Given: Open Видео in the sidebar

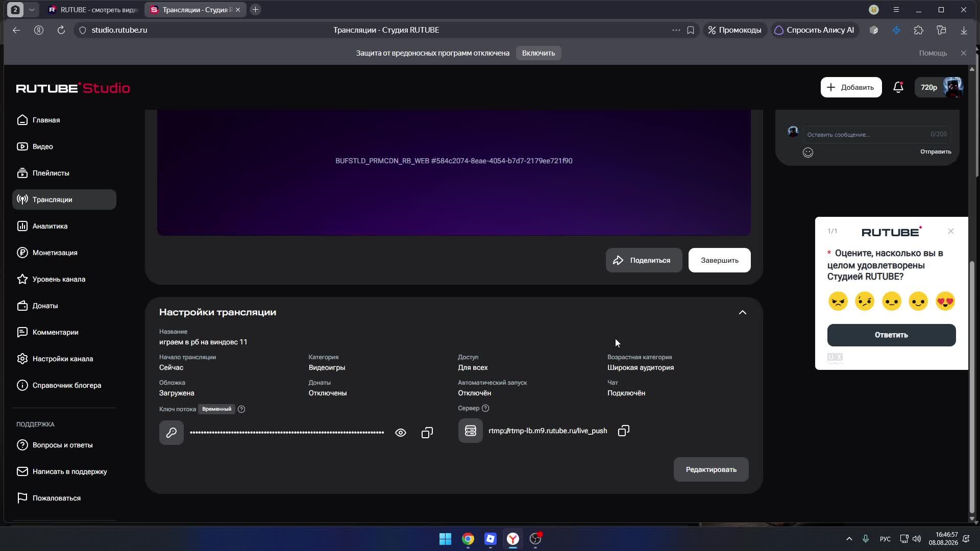Looking at the screenshot, I should click(64, 146).
